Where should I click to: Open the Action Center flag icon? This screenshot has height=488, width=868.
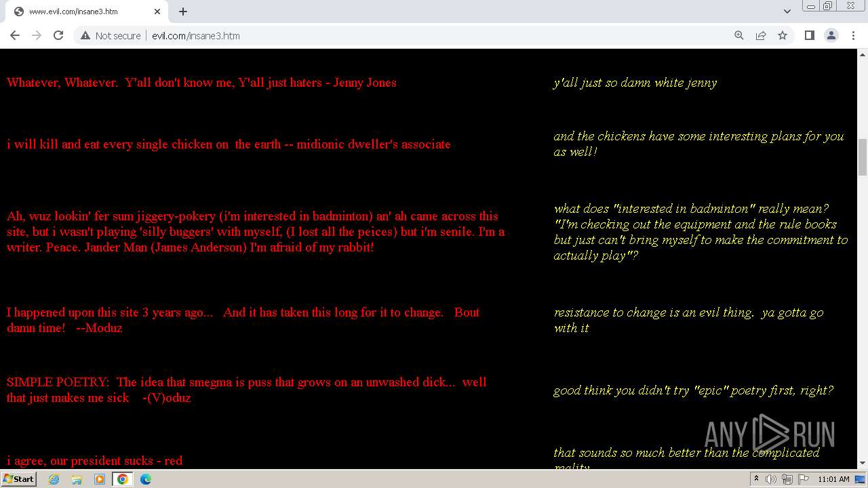click(802, 479)
